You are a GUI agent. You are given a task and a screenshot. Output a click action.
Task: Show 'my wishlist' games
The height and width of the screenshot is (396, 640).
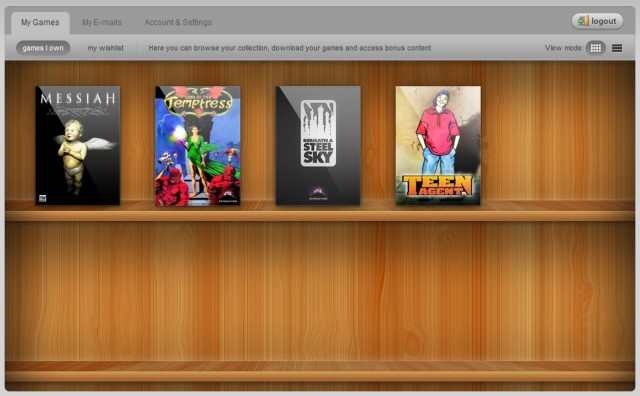pos(105,48)
